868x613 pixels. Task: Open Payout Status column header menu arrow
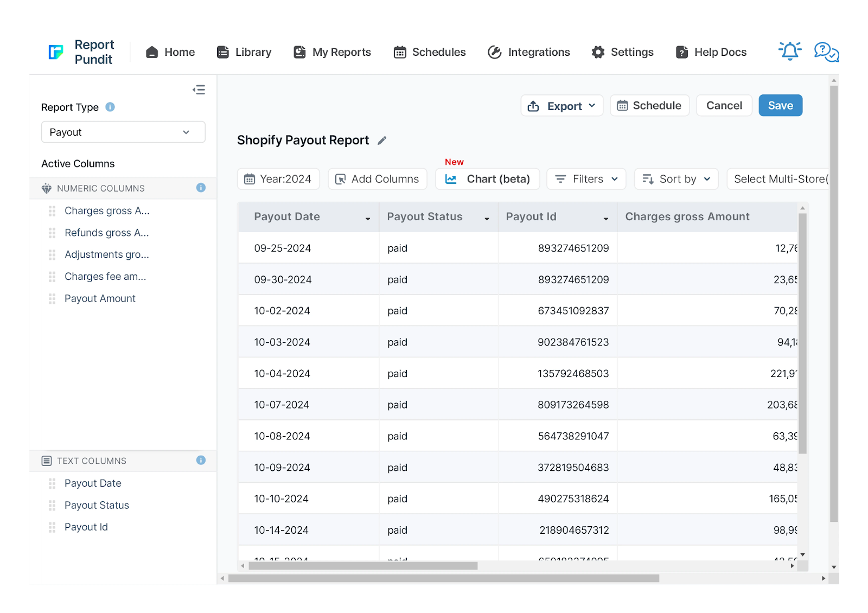[x=487, y=219]
